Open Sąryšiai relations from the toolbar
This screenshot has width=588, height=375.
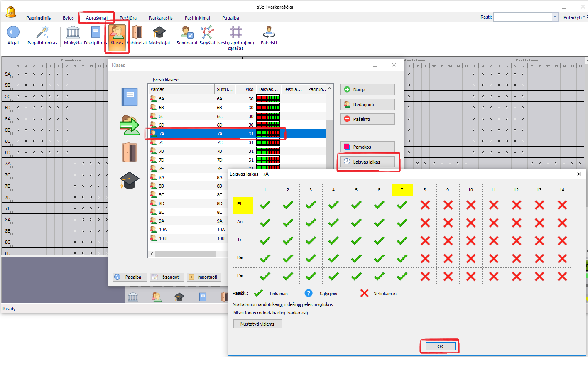click(207, 33)
